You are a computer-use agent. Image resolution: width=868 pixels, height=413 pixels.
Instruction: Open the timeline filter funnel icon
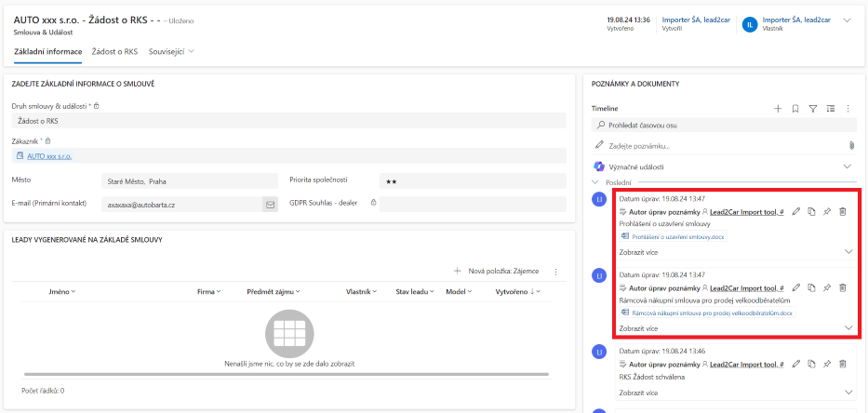coord(813,109)
